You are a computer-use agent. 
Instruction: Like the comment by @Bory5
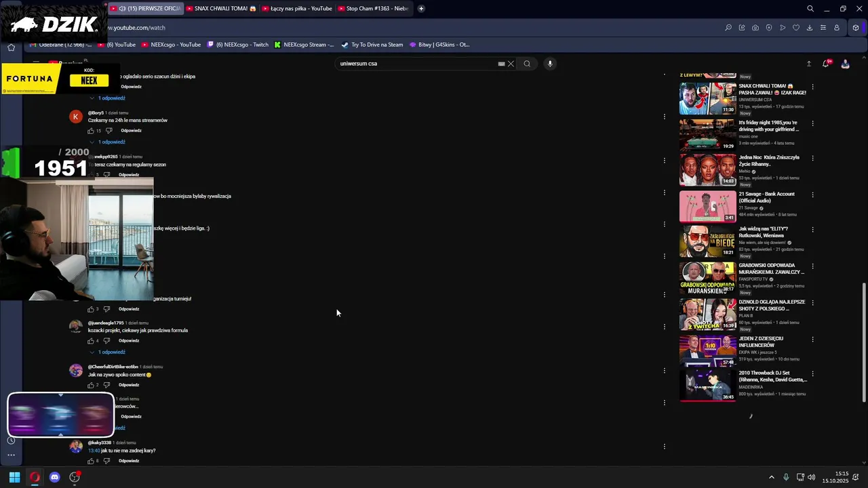point(91,131)
